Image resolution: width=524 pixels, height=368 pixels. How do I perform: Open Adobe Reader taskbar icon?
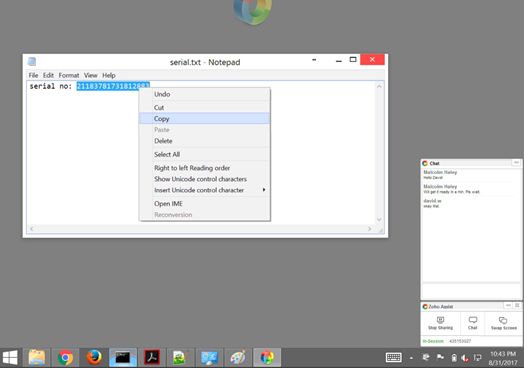[152, 357]
